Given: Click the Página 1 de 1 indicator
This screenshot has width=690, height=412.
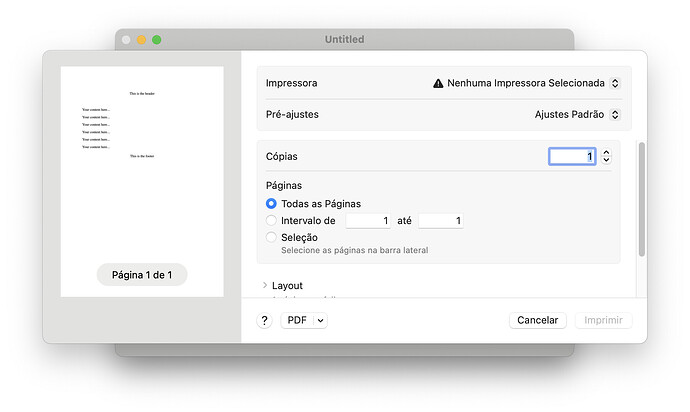Looking at the screenshot, I should [x=141, y=275].
